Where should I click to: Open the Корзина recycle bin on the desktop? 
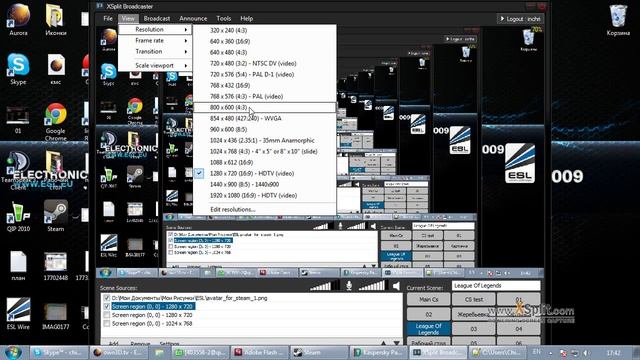(618, 20)
